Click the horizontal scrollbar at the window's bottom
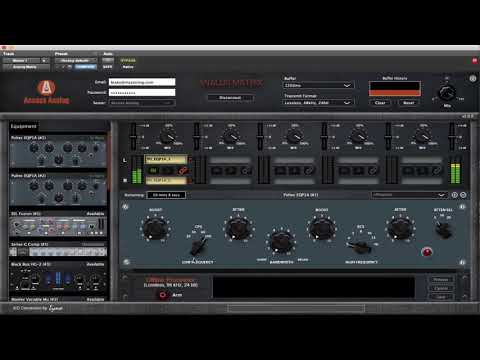The image size is (480, 360). coord(296,308)
